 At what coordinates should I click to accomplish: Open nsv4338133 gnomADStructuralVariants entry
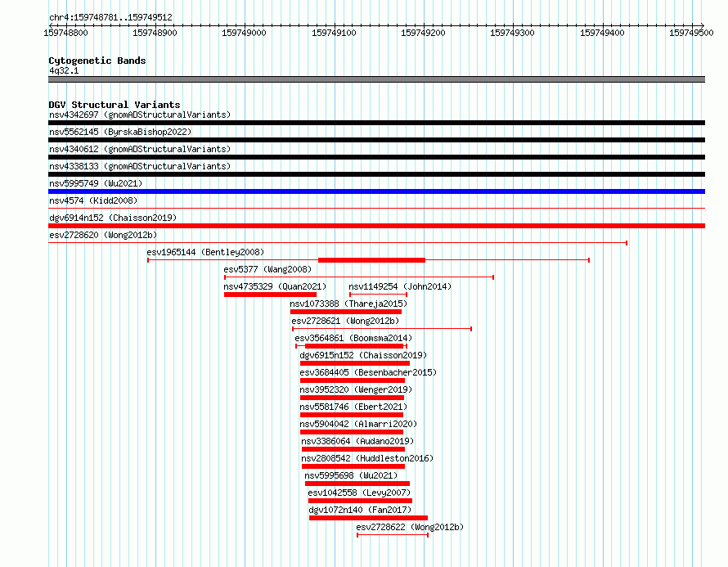pos(140,166)
